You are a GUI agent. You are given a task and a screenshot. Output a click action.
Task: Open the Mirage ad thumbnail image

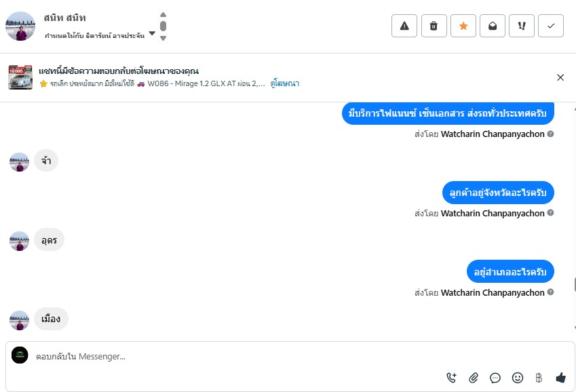pyautogui.click(x=20, y=77)
